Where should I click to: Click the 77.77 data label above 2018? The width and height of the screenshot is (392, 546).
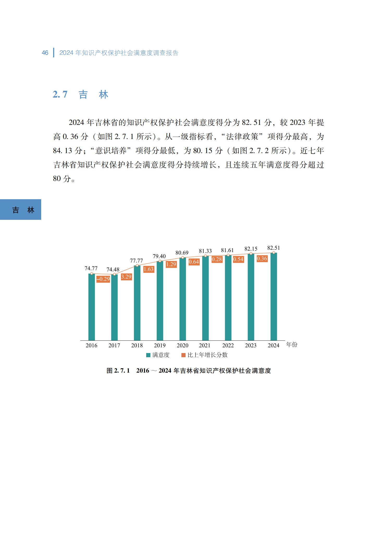point(136,260)
